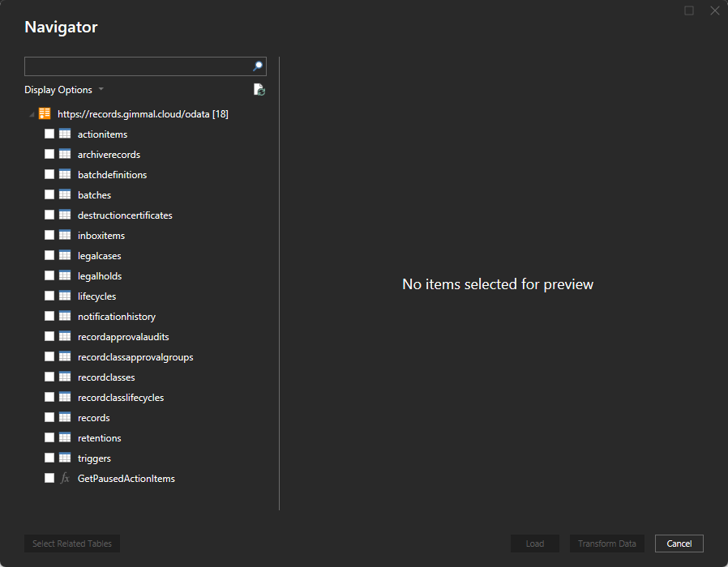Click the table icon beside actionitems

[65, 134]
